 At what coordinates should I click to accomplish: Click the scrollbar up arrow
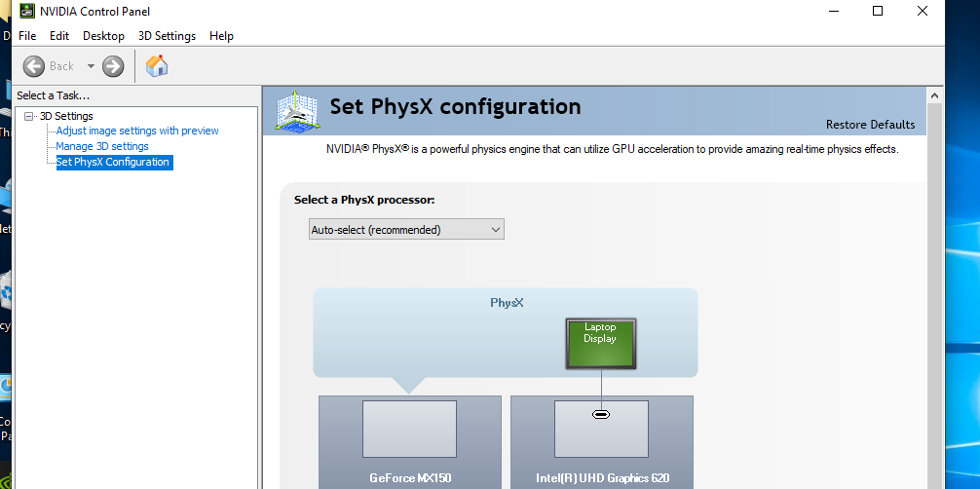(934, 95)
